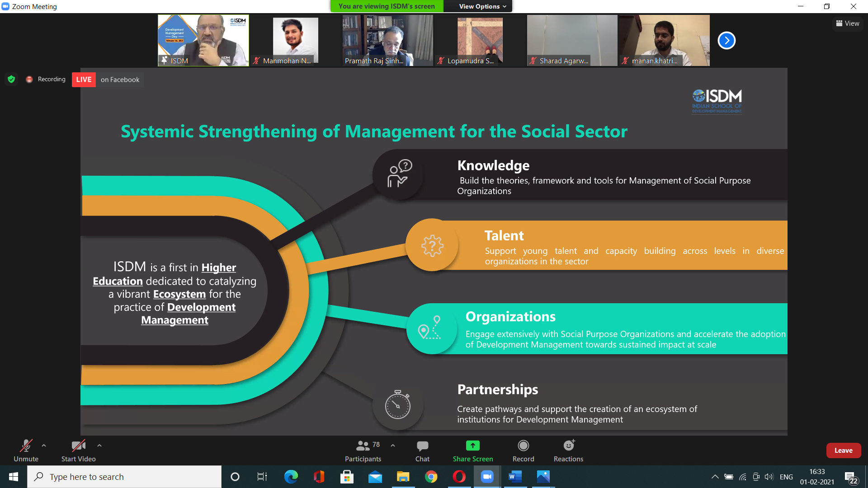
Task: Click the speaker icon to adjust volume
Action: pyautogui.click(x=769, y=476)
